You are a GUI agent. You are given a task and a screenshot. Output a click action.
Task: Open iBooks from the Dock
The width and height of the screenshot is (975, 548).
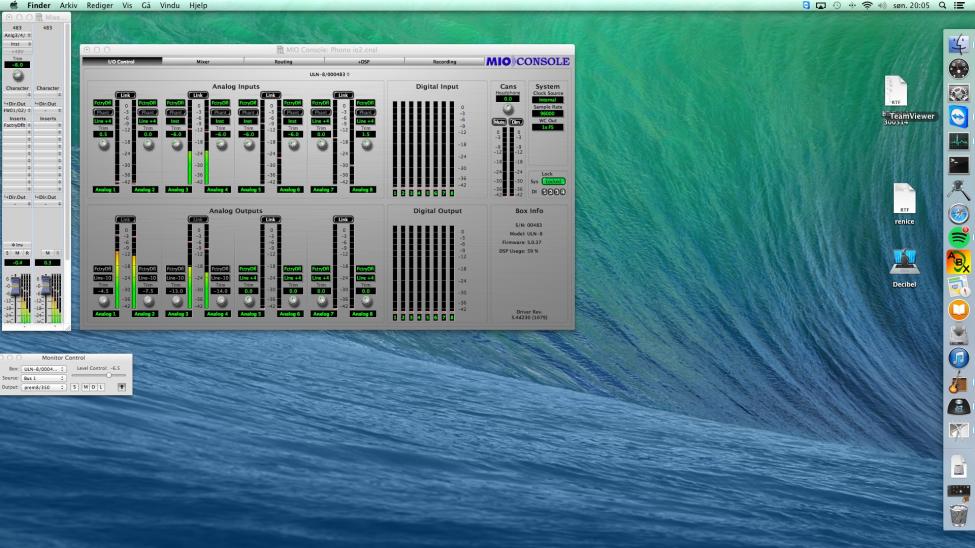click(x=958, y=310)
